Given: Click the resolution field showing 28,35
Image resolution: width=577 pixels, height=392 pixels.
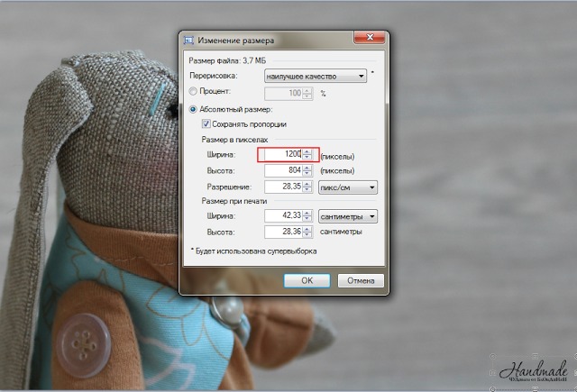Looking at the screenshot, I should pyautogui.click(x=283, y=187).
